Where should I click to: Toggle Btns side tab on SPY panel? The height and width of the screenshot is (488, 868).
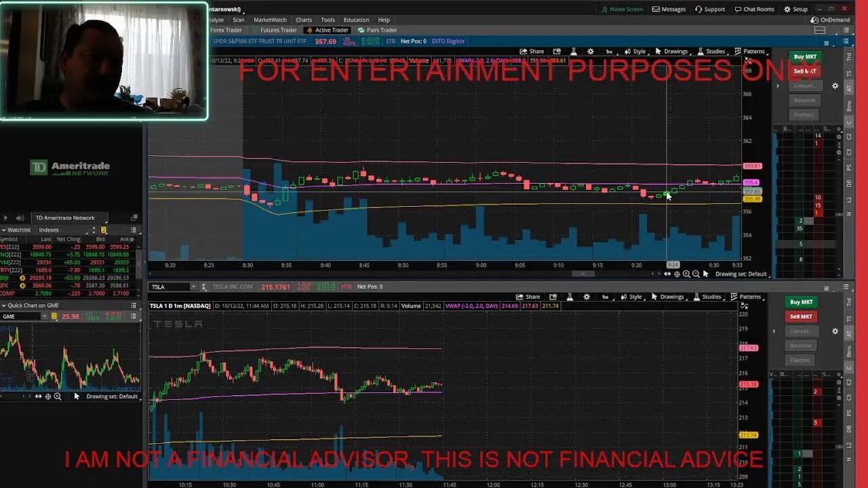click(848, 106)
